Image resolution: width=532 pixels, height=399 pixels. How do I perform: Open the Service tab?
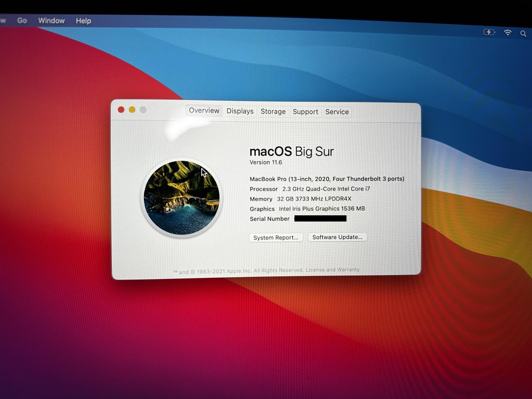[x=337, y=112]
